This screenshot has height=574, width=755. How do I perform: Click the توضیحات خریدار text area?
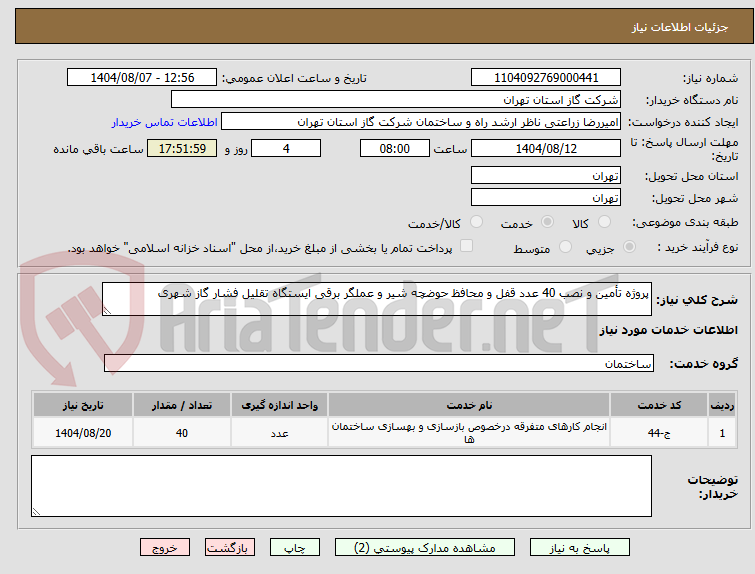(341, 486)
